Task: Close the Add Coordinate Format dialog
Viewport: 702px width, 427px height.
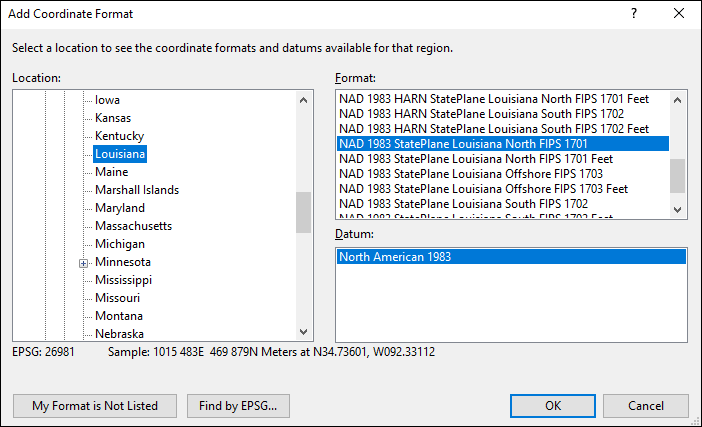Action: click(679, 13)
